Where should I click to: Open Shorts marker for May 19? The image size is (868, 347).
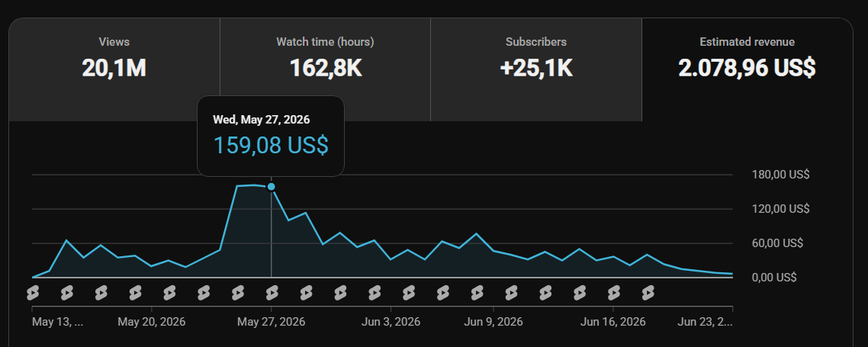click(136, 293)
